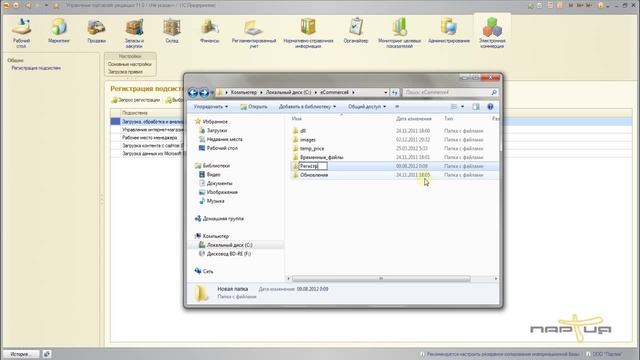Select the temp_price folder
Viewport: 640px width, 360px height.
pyautogui.click(x=312, y=149)
